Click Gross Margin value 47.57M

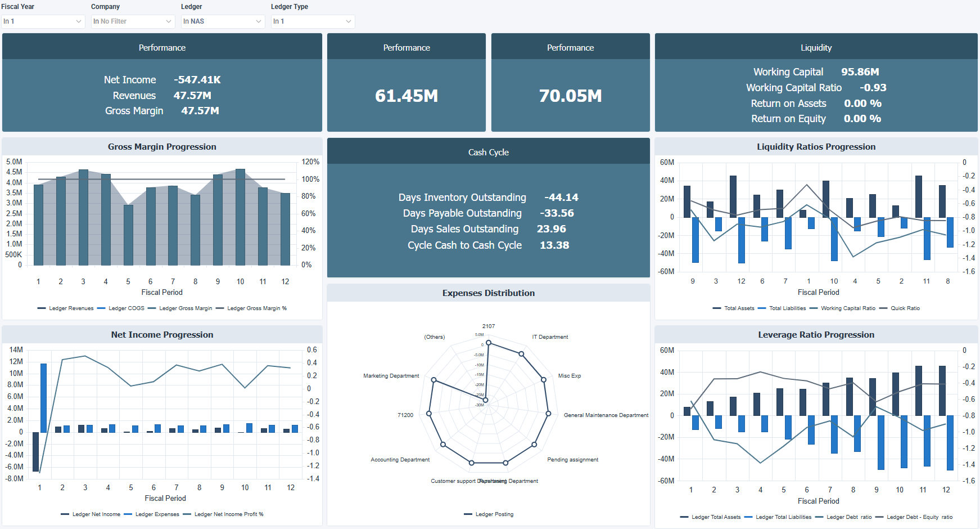click(200, 111)
